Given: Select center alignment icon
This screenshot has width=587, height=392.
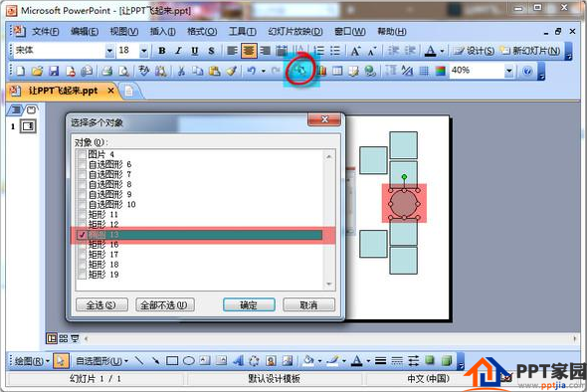Looking at the screenshot, I should 249,51.
